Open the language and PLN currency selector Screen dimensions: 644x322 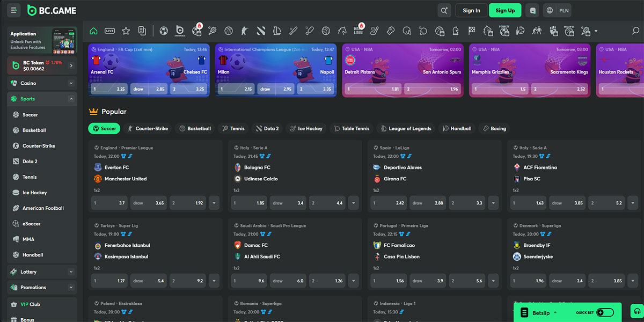pyautogui.click(x=557, y=10)
